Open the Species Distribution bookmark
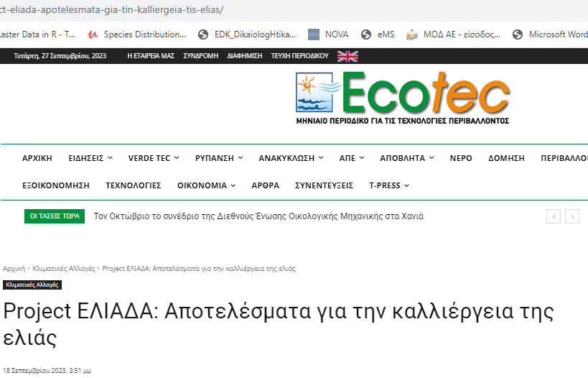 (136, 34)
